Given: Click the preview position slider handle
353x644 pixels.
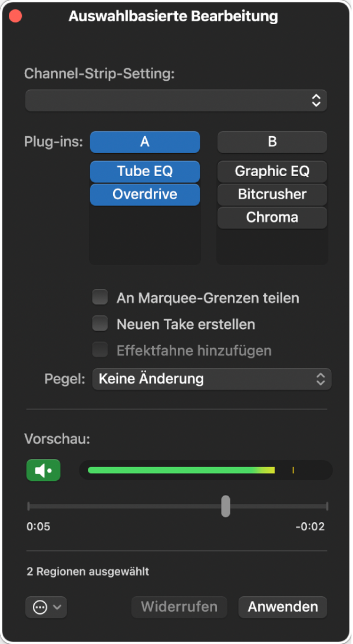Looking at the screenshot, I should 225,506.
